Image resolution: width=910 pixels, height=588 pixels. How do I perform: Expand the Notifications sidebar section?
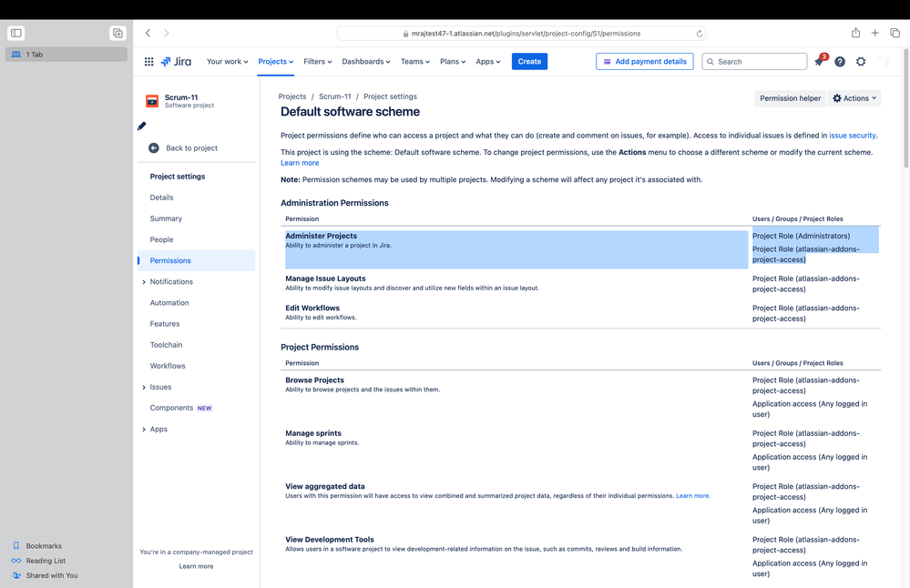coord(144,282)
